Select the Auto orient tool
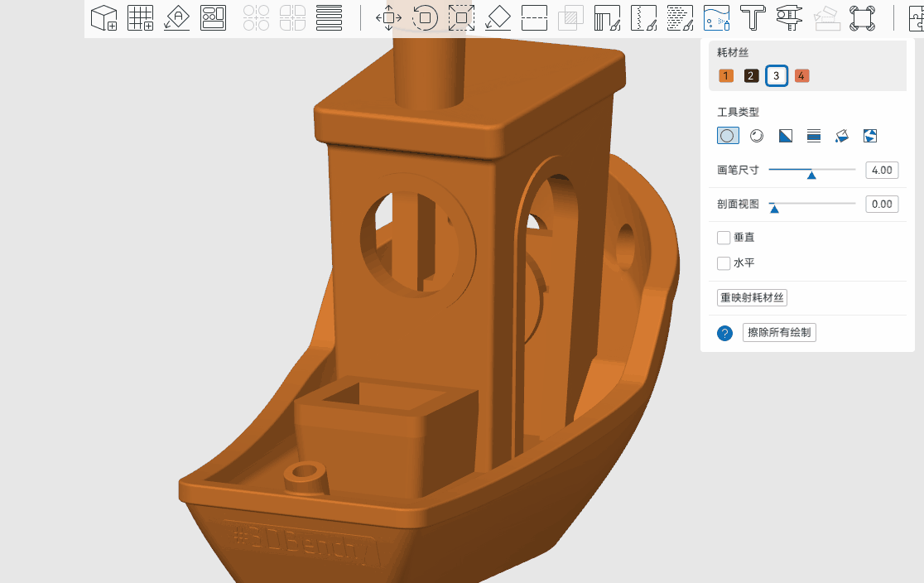 177,17
